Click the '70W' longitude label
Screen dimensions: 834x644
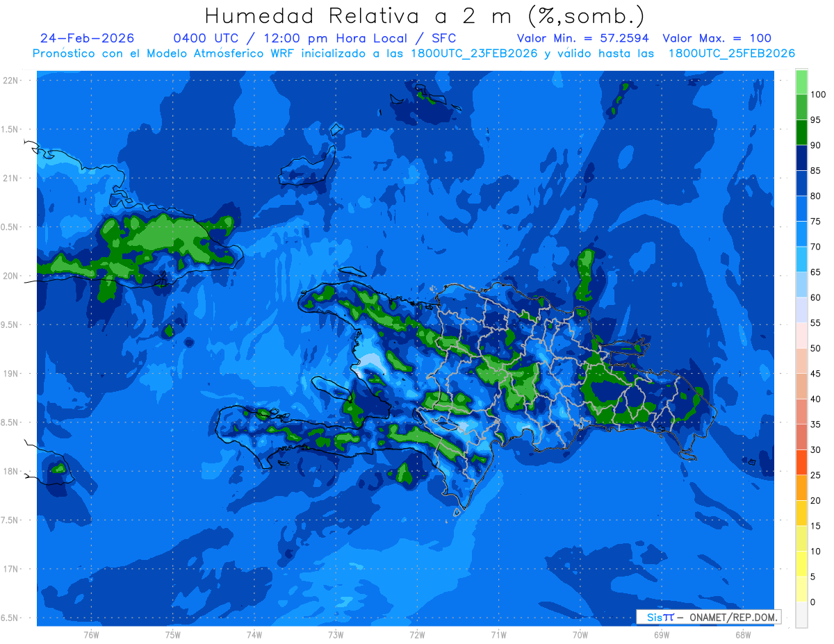point(580,635)
